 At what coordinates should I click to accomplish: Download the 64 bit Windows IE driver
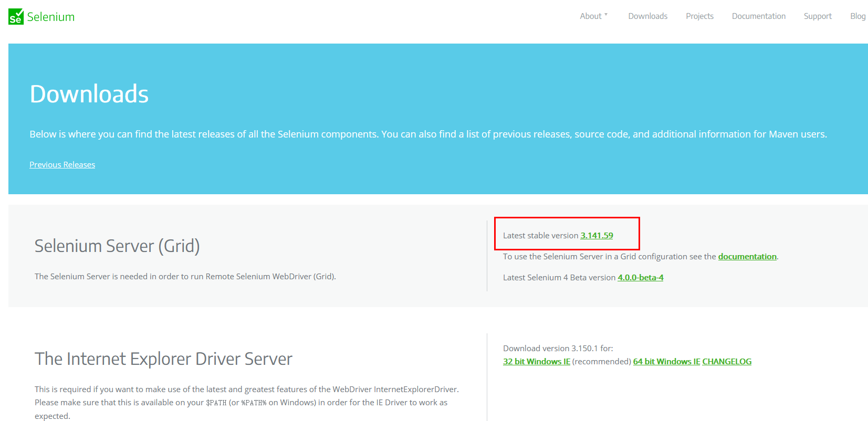(x=666, y=361)
